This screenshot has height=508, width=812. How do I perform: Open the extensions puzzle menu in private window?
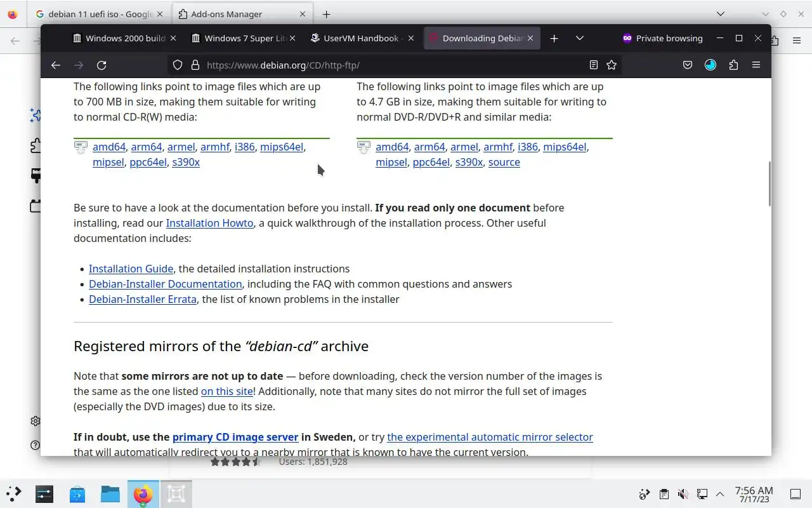(x=733, y=65)
